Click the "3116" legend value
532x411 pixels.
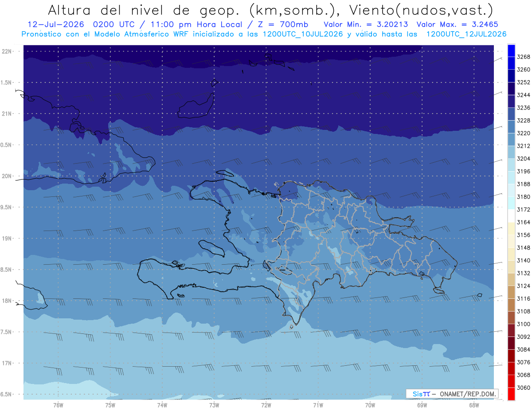tap(524, 299)
